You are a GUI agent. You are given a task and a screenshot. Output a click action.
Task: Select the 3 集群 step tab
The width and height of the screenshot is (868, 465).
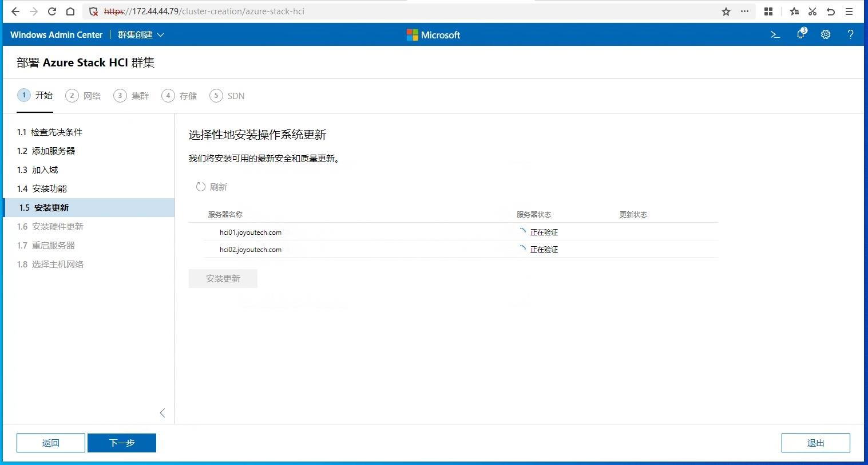click(131, 96)
